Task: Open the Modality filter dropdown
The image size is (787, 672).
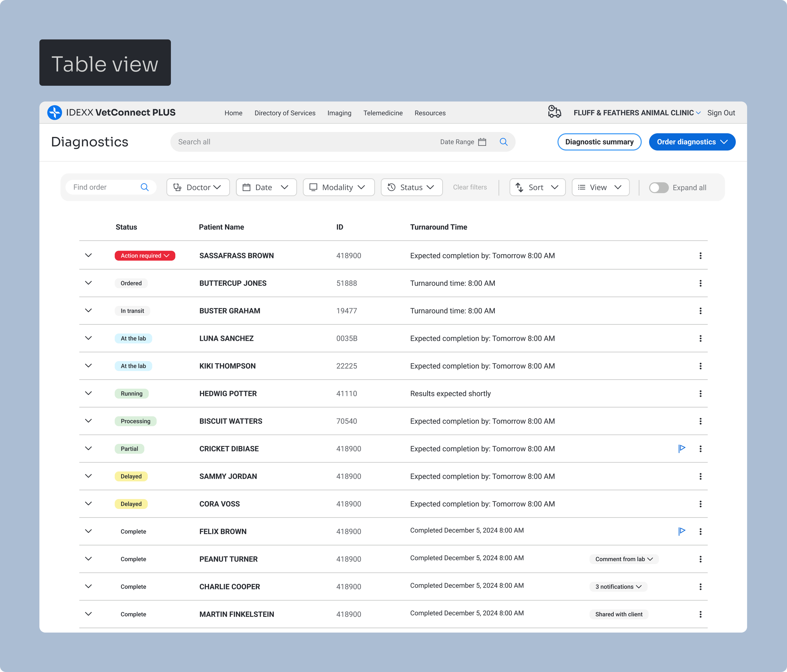Action: 338,187
